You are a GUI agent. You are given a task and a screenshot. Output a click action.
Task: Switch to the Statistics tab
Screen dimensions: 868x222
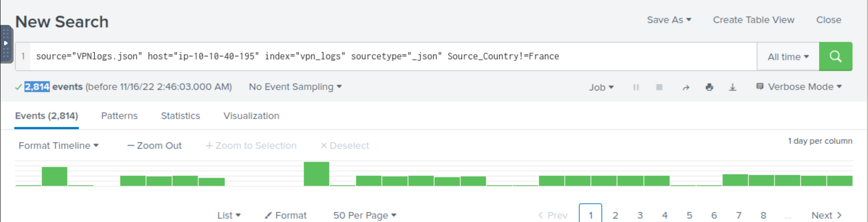tap(181, 116)
